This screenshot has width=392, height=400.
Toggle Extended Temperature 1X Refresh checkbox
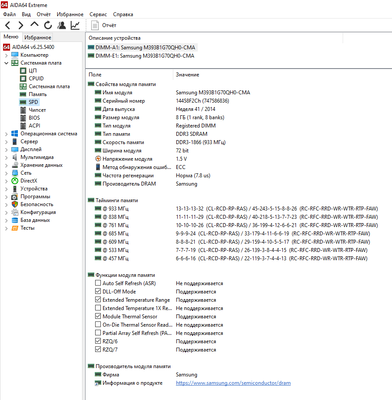pos(98,308)
